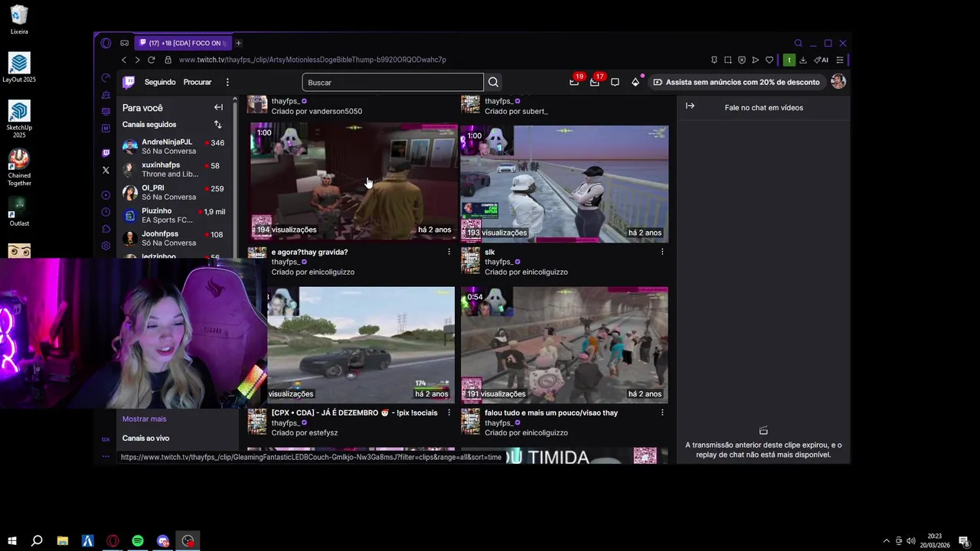Open the GX Control speedometer in sidebar
Image resolution: width=980 pixels, height=551 pixels.
tap(106, 77)
